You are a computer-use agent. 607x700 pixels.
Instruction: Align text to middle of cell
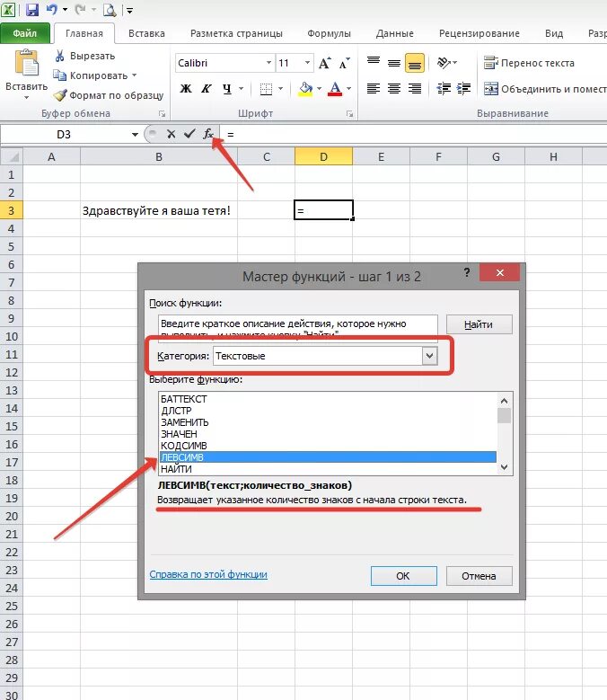click(x=394, y=63)
